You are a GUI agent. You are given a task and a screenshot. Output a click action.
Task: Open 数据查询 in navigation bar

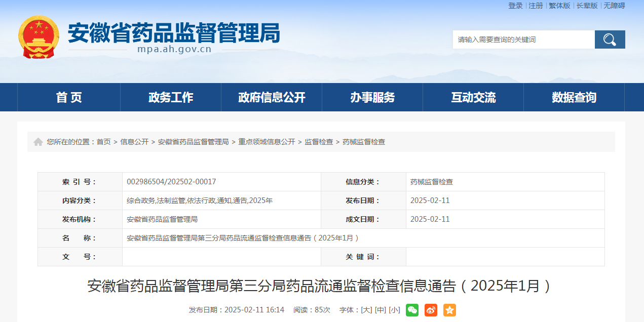574,97
